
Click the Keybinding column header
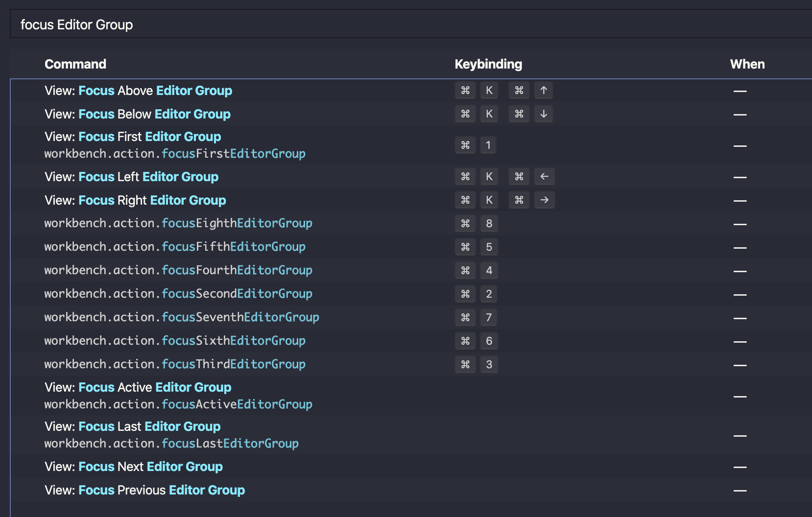(488, 64)
